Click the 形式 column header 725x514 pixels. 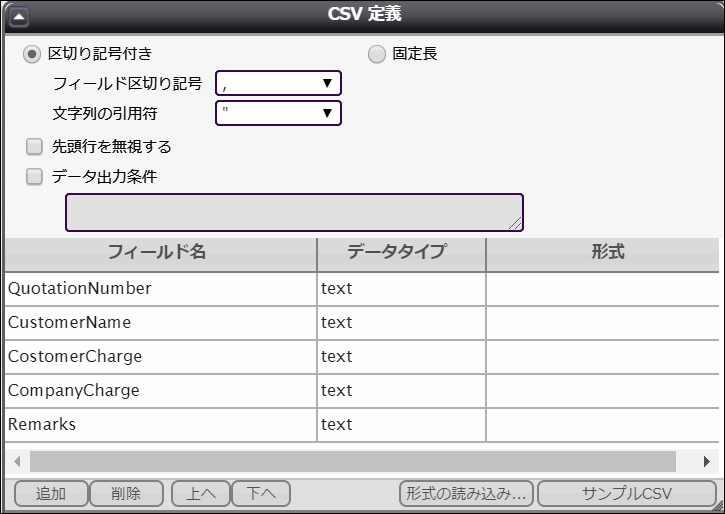[605, 252]
